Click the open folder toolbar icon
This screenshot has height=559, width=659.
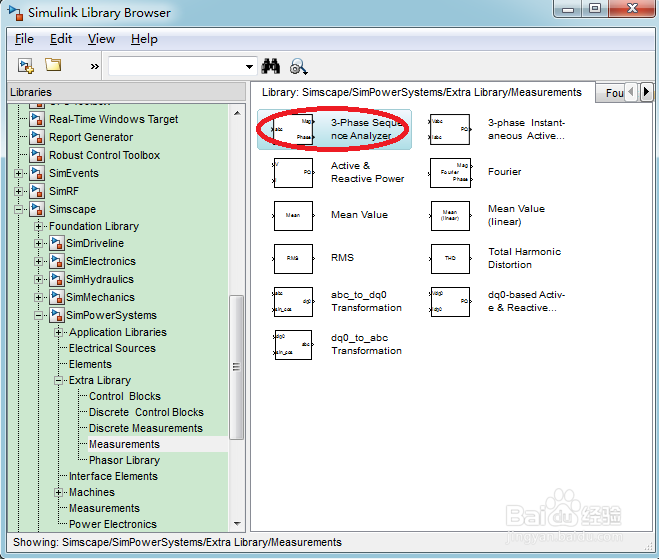[x=53, y=65]
